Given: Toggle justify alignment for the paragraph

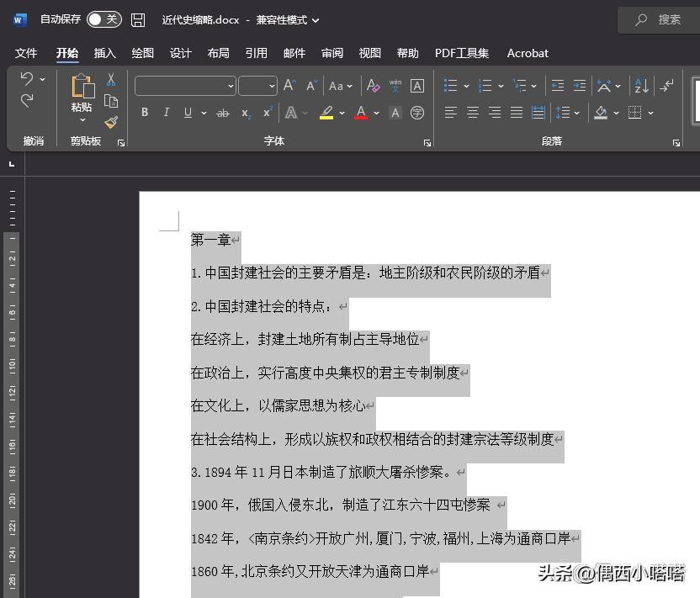Looking at the screenshot, I should pyautogui.click(x=516, y=112).
